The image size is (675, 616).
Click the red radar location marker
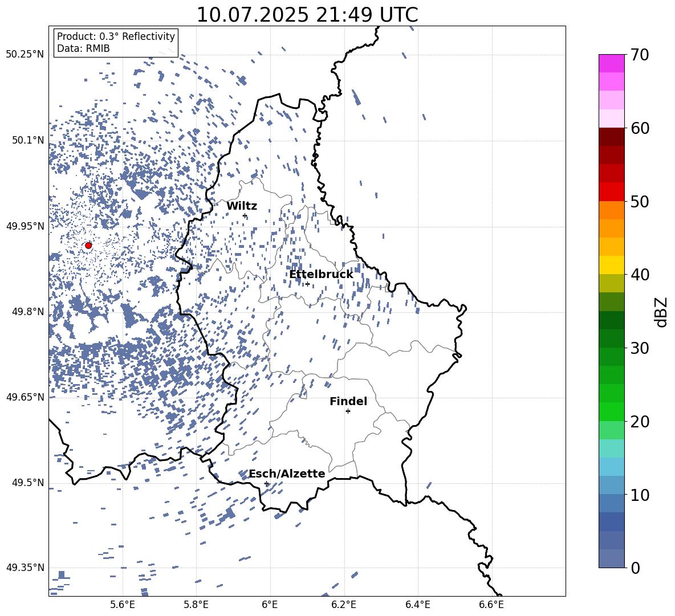pos(88,246)
